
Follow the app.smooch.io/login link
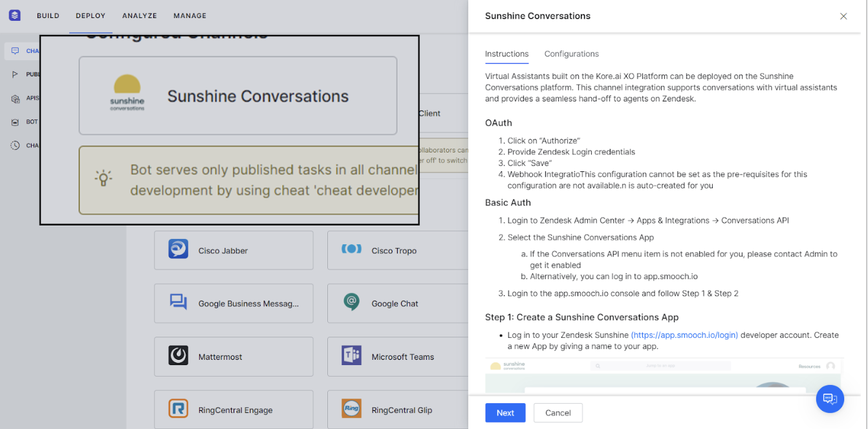[x=684, y=335]
